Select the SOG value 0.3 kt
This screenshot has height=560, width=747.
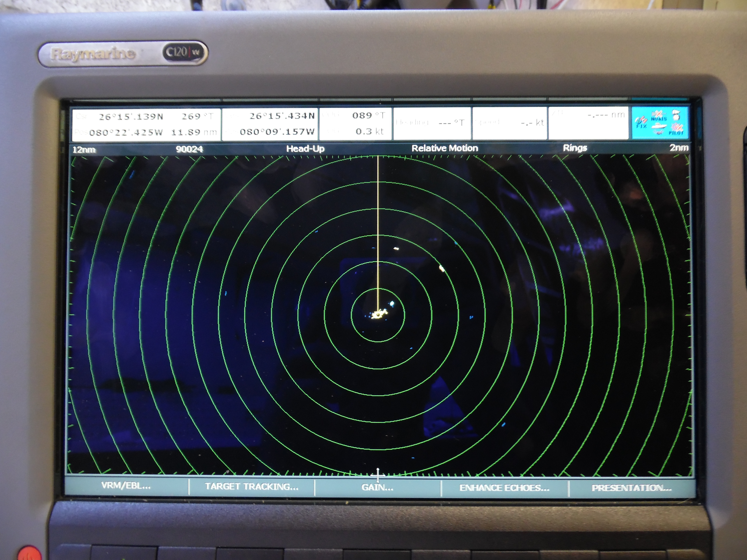[x=369, y=131]
